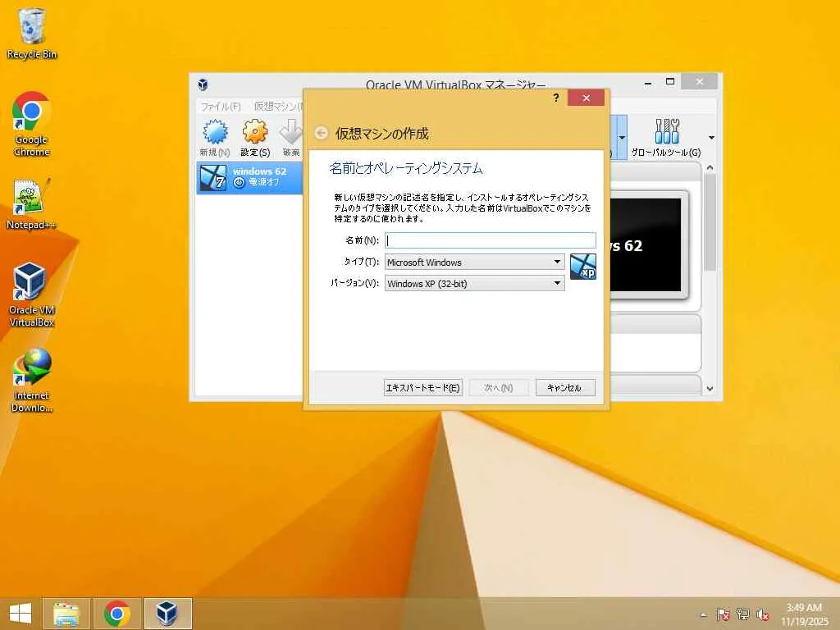
Task: Expand the Global Tools dropdown arrow
Action: pos(711,138)
